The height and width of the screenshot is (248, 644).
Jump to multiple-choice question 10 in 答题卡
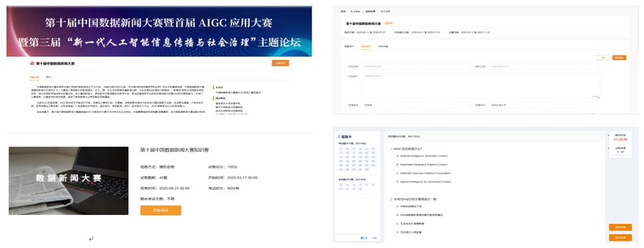point(360,189)
